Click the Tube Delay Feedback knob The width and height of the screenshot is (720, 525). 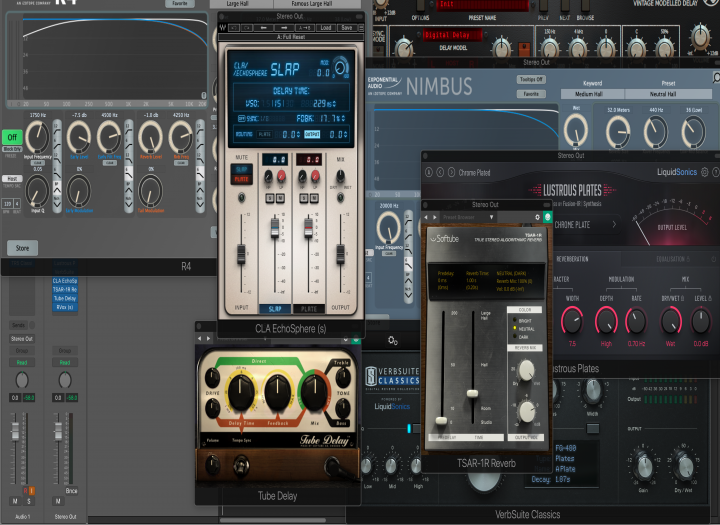[x=277, y=391]
